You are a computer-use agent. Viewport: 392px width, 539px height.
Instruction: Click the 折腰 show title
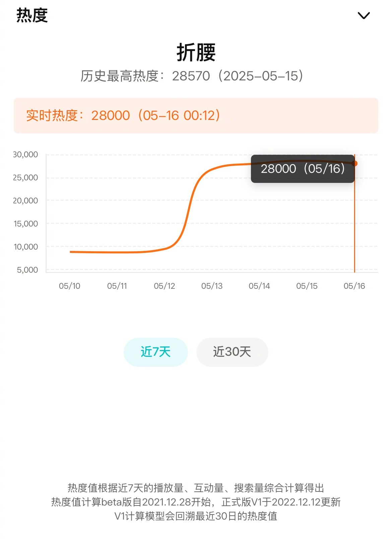click(x=196, y=52)
